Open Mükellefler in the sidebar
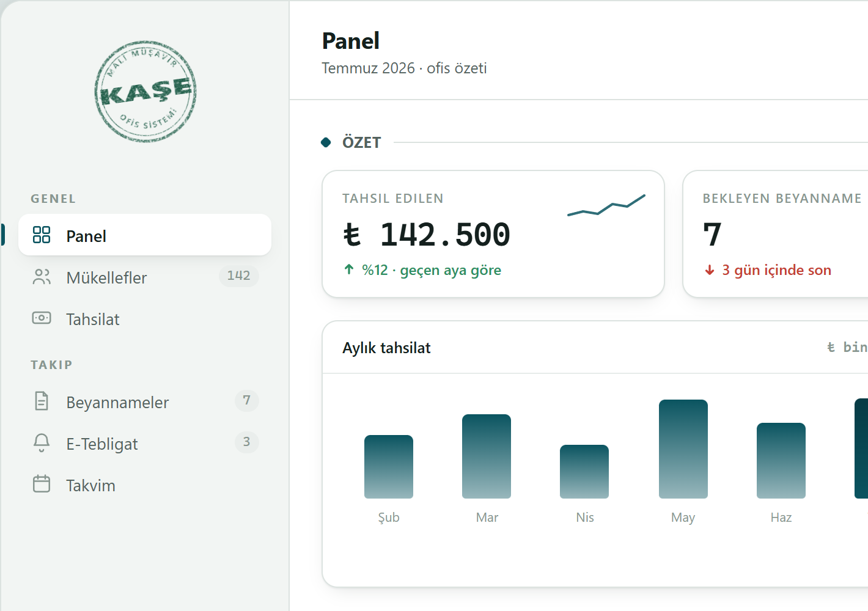This screenshot has width=868, height=611. click(145, 277)
